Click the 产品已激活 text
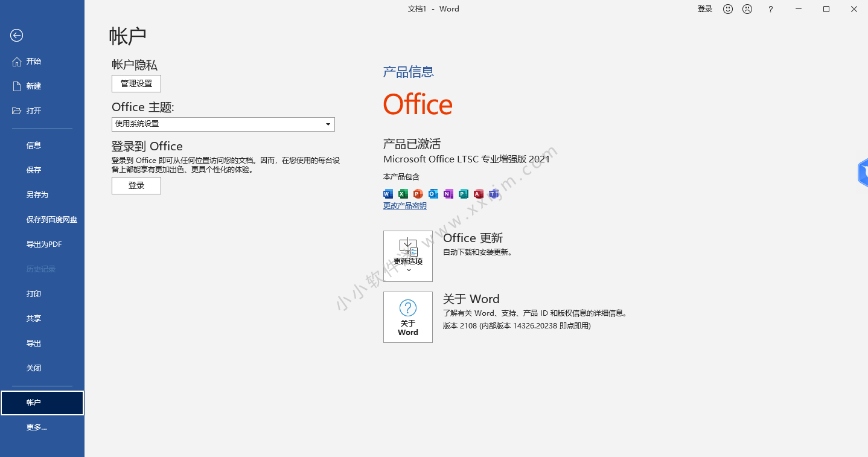The width and height of the screenshot is (868, 457). pos(412,144)
